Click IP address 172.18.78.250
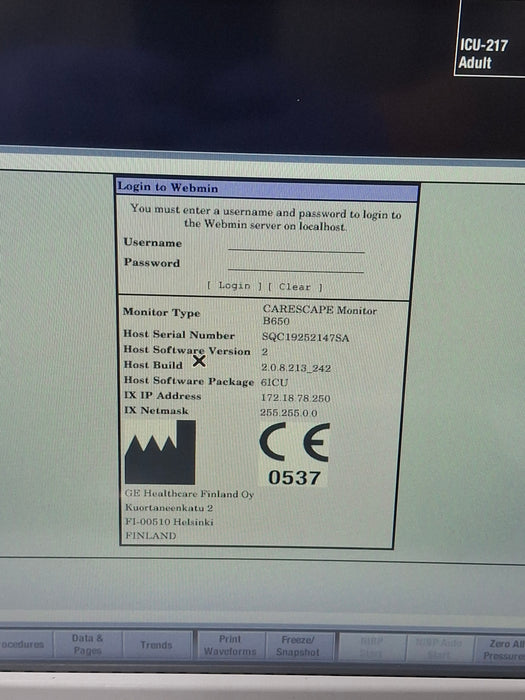This screenshot has width=525, height=700. tap(296, 398)
